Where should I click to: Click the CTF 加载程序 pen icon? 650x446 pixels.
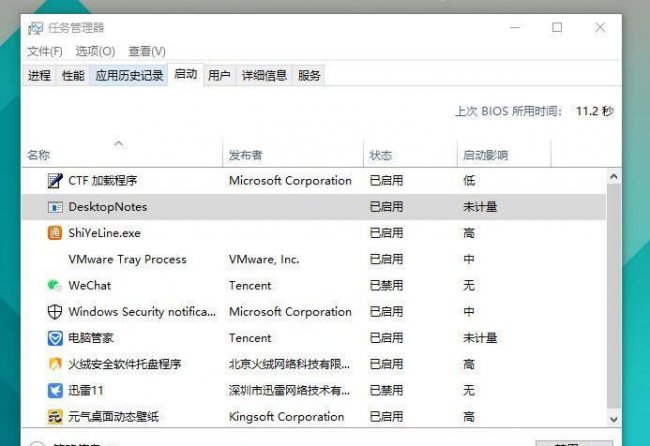pyautogui.click(x=55, y=181)
